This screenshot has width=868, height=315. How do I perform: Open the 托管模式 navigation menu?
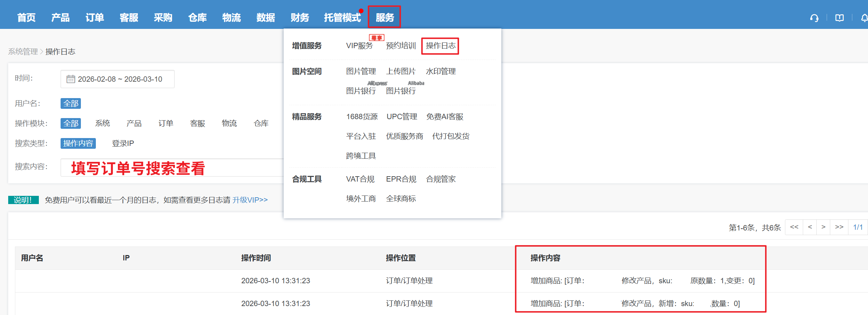342,17
